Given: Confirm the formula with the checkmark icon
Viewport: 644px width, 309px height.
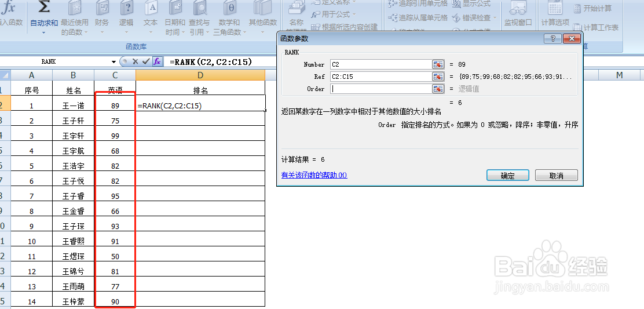Looking at the screenshot, I should tap(145, 61).
